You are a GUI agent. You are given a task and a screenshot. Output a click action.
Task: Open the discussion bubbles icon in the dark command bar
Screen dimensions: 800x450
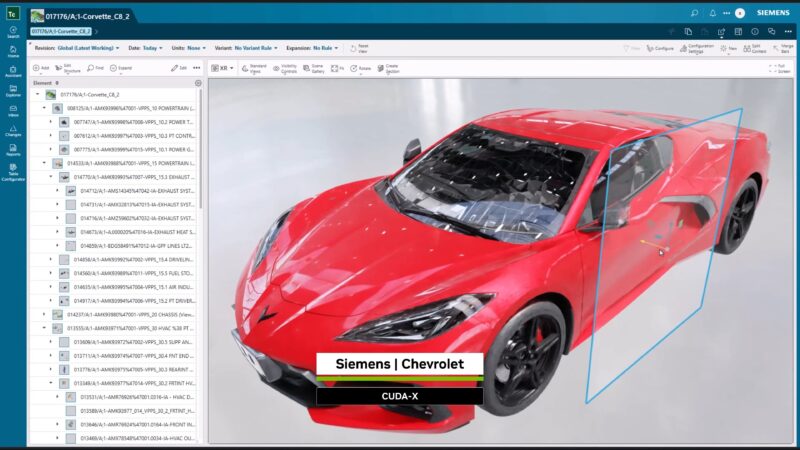point(771,32)
